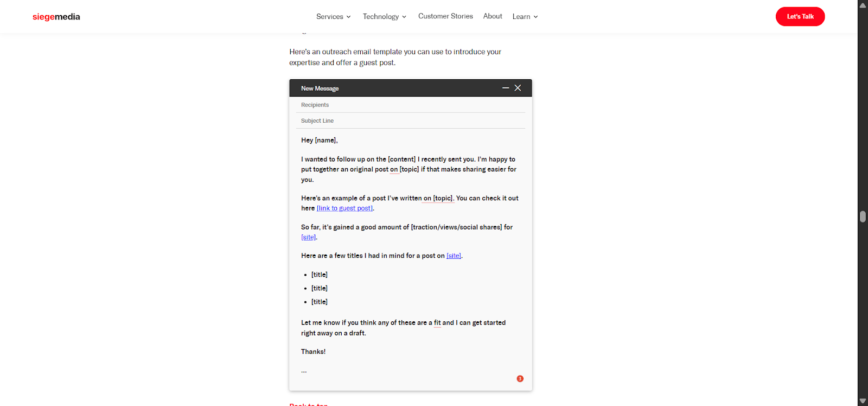Click the Subject Line field
This screenshot has height=406, width=868.
[x=411, y=120]
